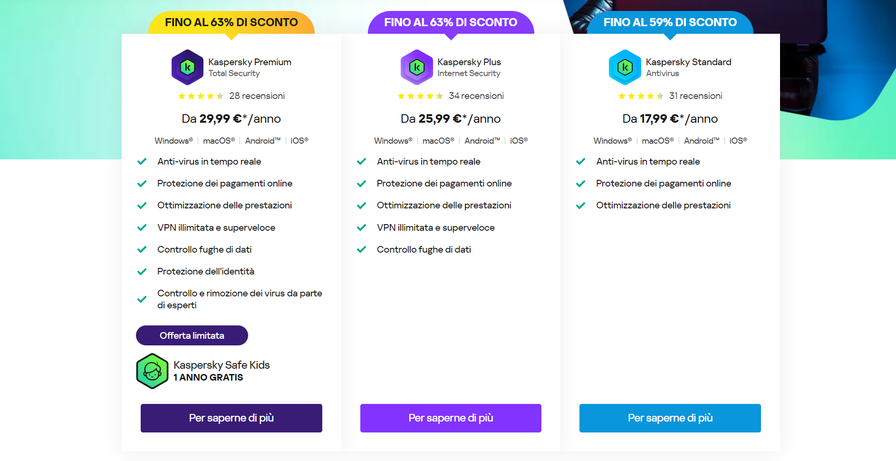Click the Kaspersky Plus hexagon logo
This screenshot has height=461, width=896.
pyautogui.click(x=416, y=68)
